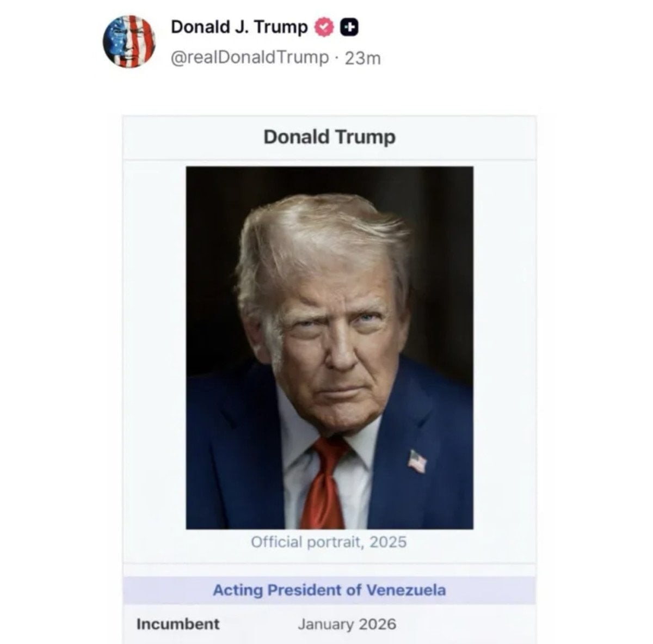Open the Donald J. Trump display name
653x644 pixels.
coord(239,27)
